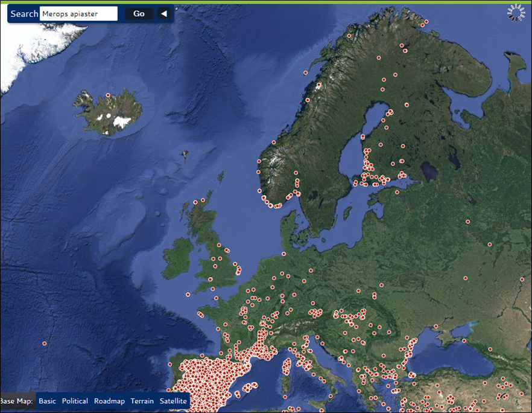This screenshot has height=413, width=532.
Task: Switch base map to Basic
Action: pyautogui.click(x=47, y=401)
